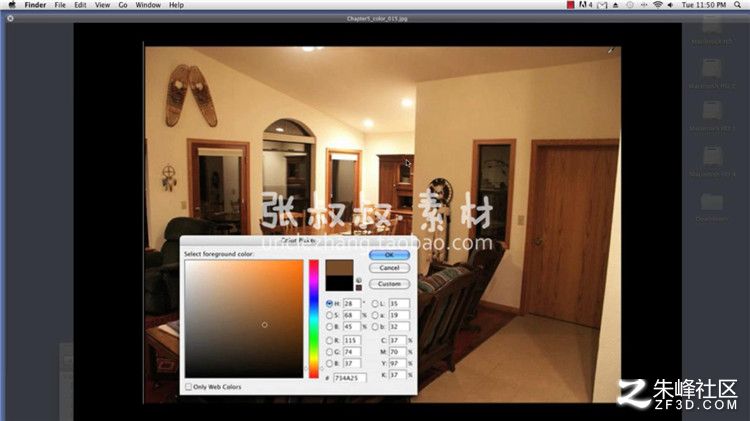
Task: Click the web-safe color warning cube icon
Action: (359, 280)
